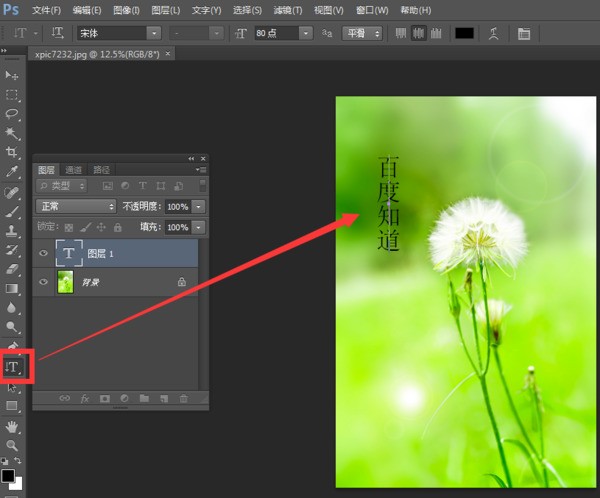Select the Blur tool
The image size is (600, 498).
(11, 307)
